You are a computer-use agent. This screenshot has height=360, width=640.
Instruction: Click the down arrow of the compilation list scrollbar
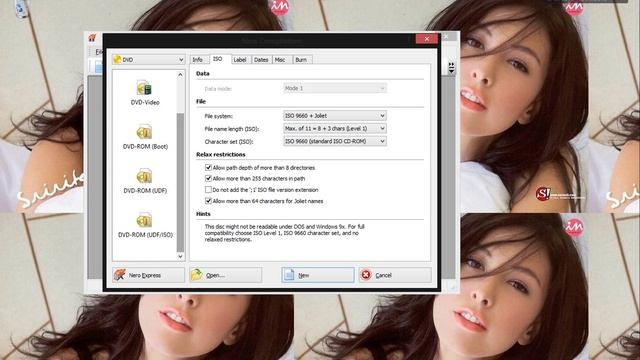pos(180,256)
